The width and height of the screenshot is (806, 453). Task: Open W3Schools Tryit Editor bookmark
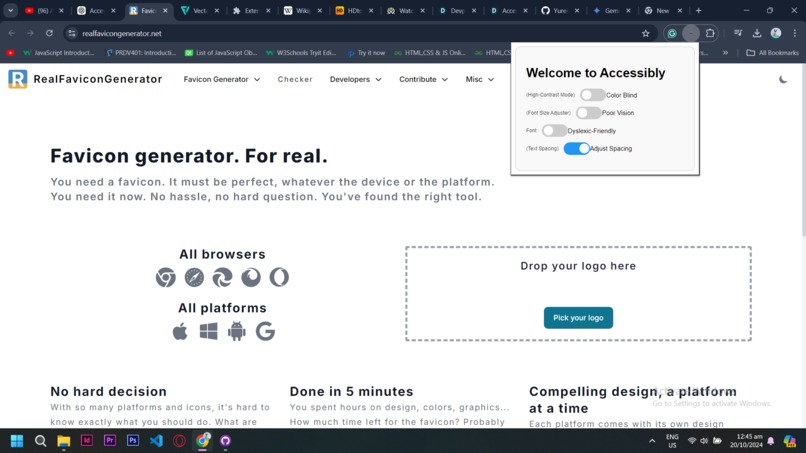[x=301, y=52]
